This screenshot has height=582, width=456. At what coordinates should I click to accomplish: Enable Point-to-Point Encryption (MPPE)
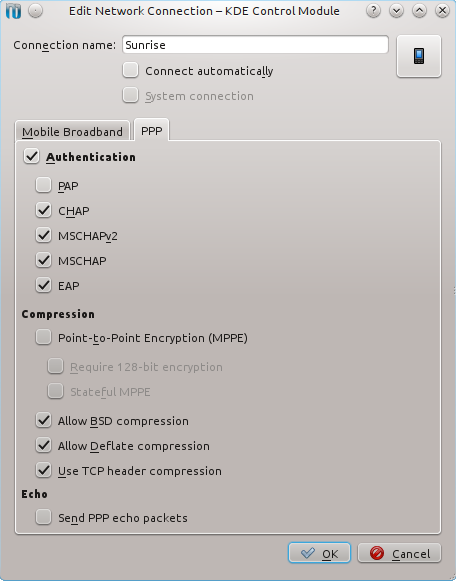pyautogui.click(x=43, y=337)
